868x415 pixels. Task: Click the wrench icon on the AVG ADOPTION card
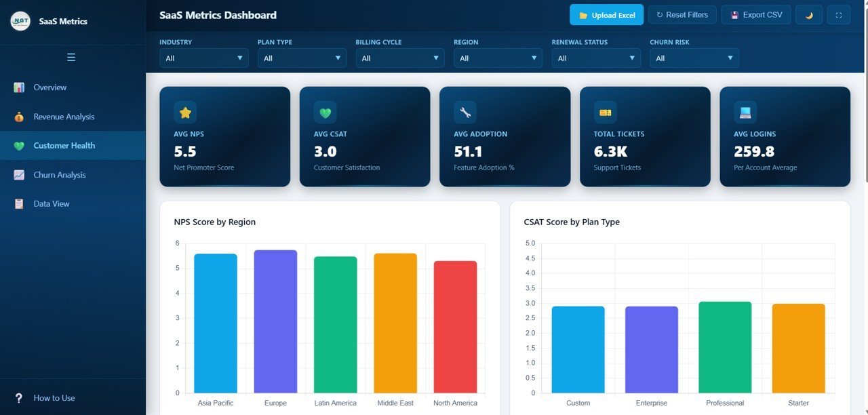point(465,113)
